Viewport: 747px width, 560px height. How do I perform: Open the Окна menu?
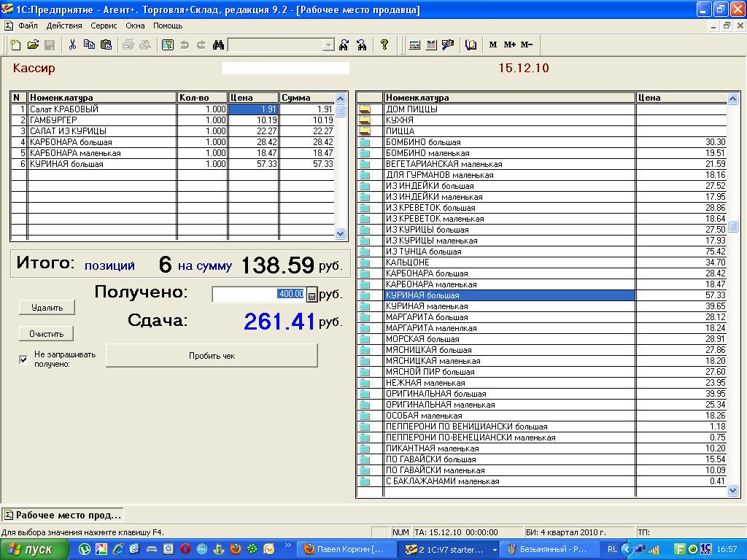135,26
